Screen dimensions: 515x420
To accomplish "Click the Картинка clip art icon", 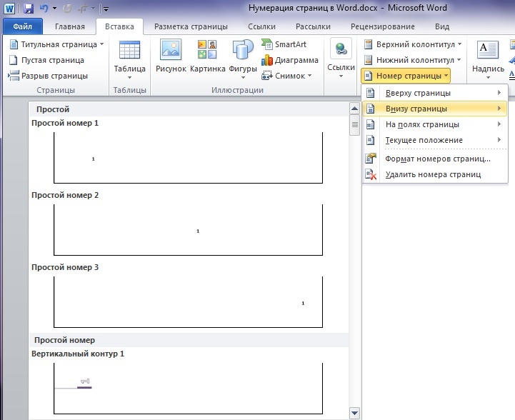I will (x=207, y=49).
